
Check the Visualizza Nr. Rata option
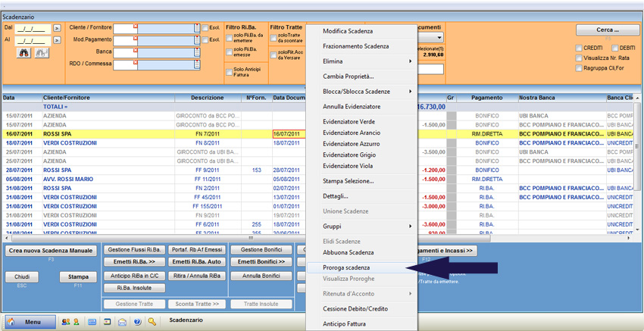point(579,58)
